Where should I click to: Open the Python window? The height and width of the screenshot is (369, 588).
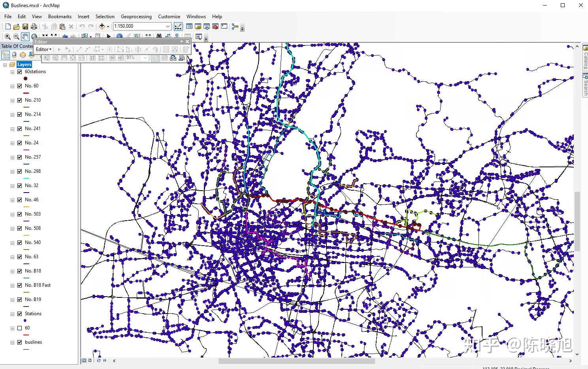(224, 26)
